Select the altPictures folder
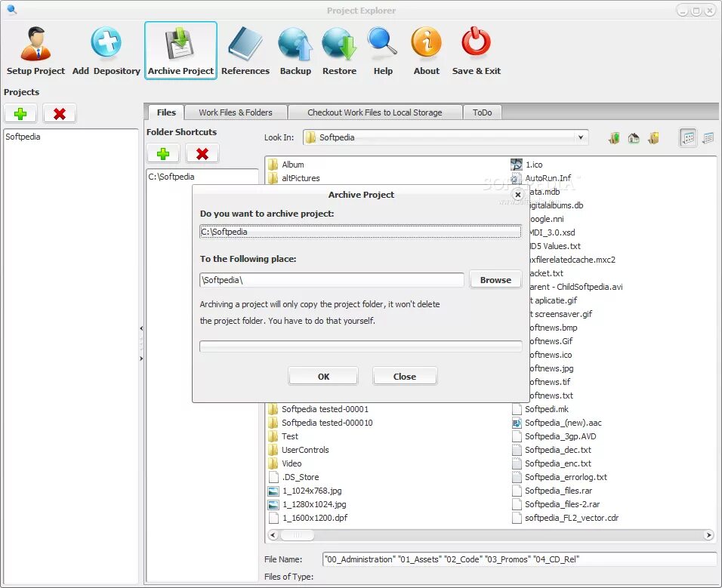This screenshot has height=588, width=722. point(294,178)
